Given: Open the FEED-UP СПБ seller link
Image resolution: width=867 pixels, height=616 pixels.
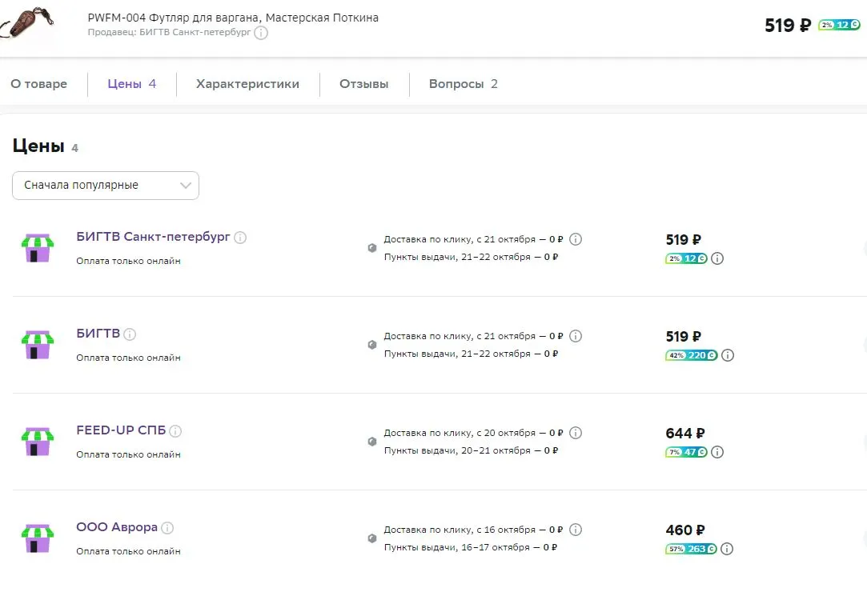Looking at the screenshot, I should pyautogui.click(x=121, y=430).
